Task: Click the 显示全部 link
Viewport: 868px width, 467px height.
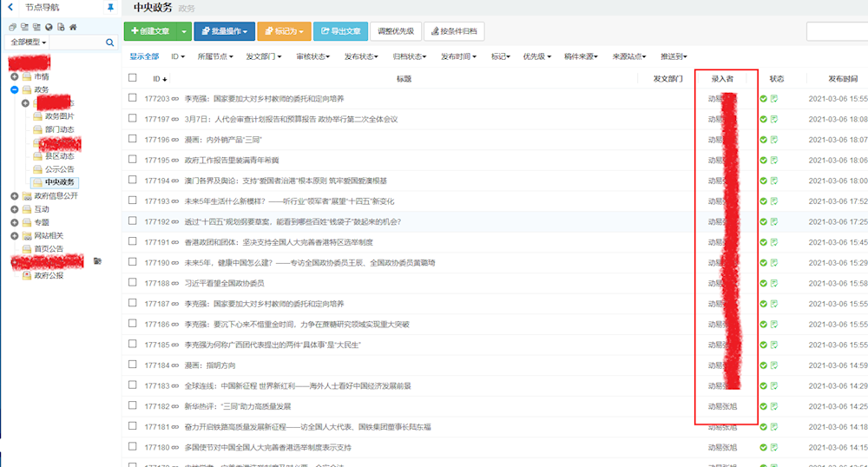Action: click(x=144, y=56)
